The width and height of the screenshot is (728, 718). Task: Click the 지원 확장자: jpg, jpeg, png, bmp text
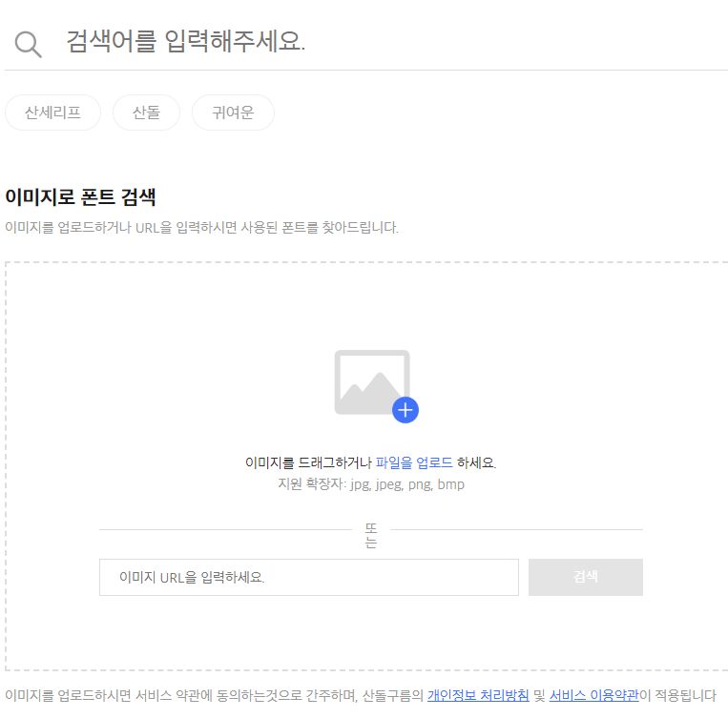(371, 484)
